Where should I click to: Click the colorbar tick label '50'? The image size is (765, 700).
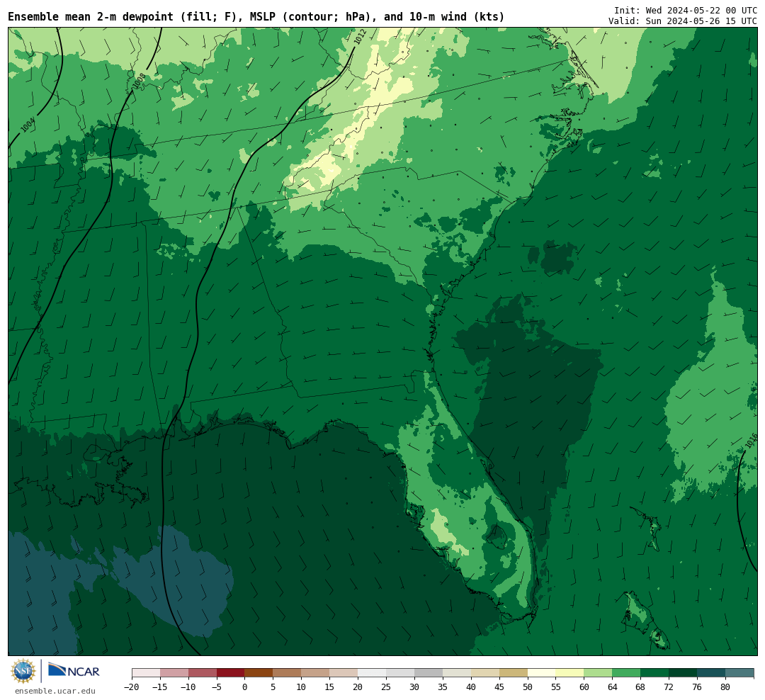(x=528, y=687)
